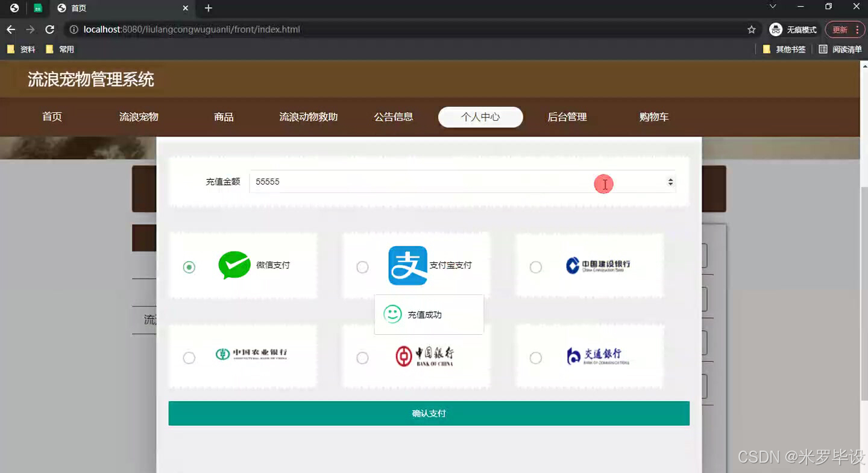
Task: Open 流浪动物救助 in the nav bar
Action: point(309,117)
